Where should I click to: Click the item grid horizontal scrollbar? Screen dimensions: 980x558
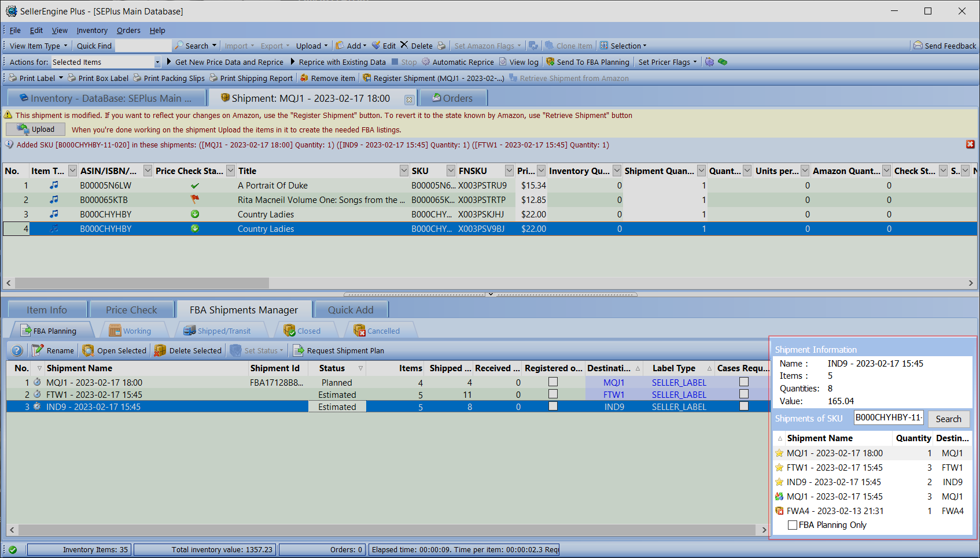point(142,283)
